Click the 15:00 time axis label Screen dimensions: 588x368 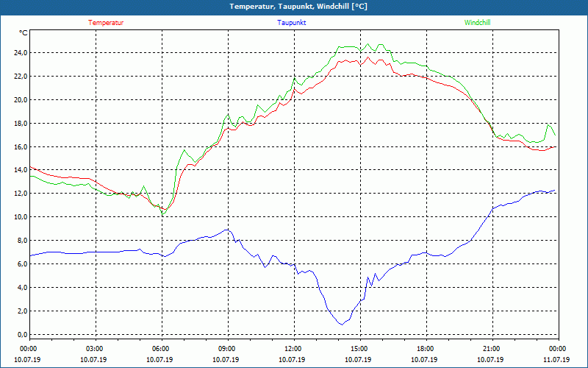[x=358, y=349]
